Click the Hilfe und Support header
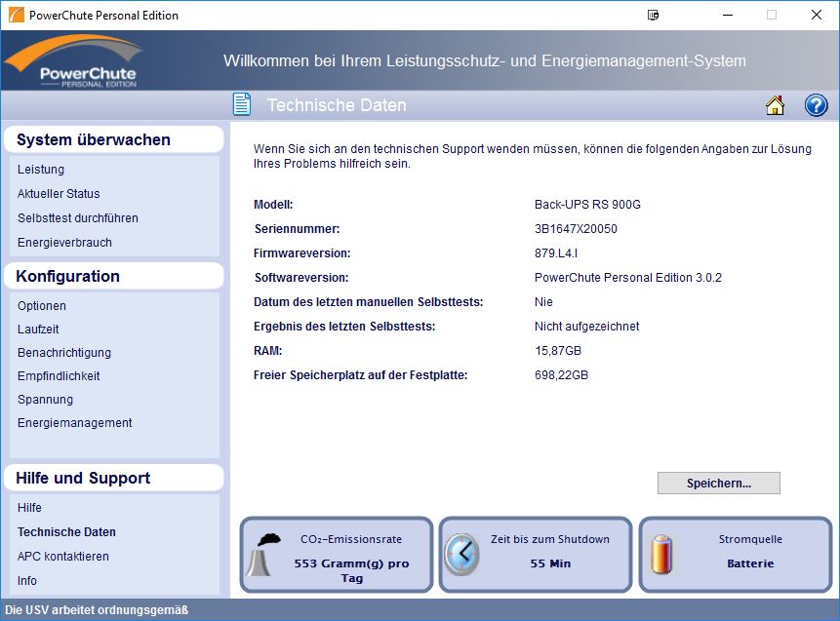Screen dimensions: 840x621 [113, 478]
